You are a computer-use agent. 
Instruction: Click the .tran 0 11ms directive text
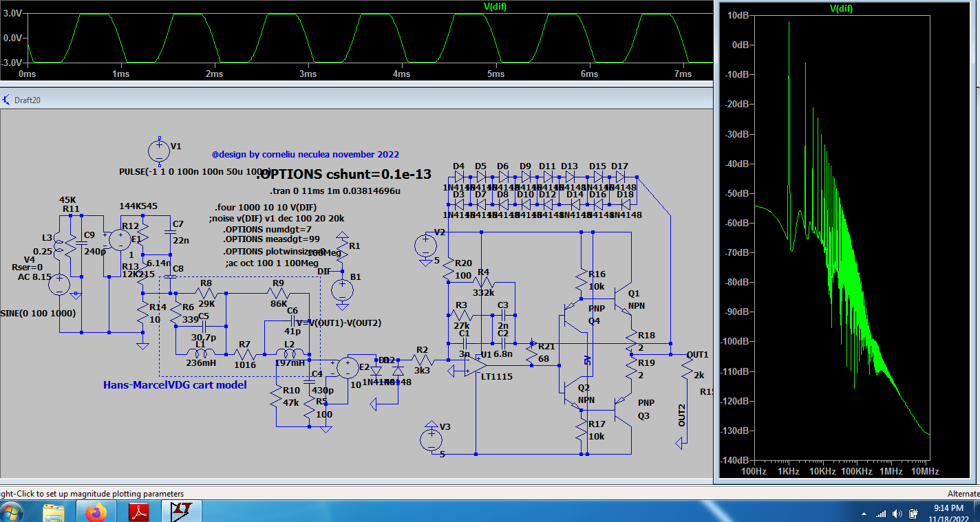[x=335, y=191]
